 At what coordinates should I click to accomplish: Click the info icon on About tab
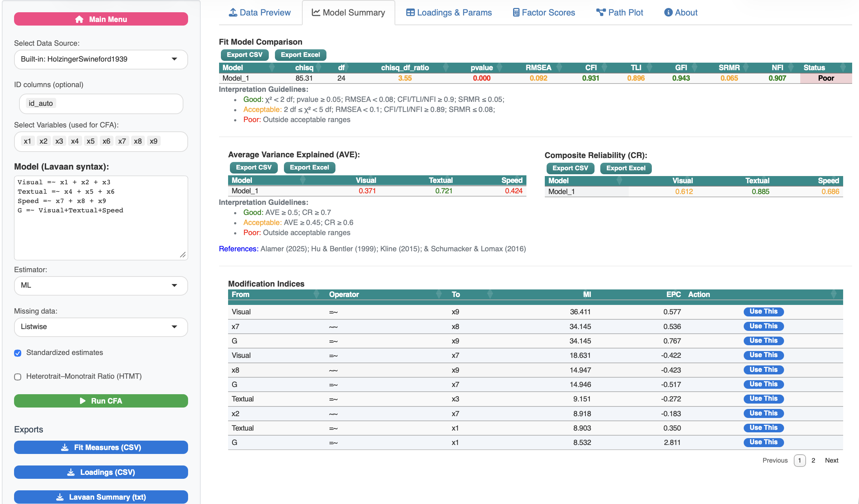[668, 13]
